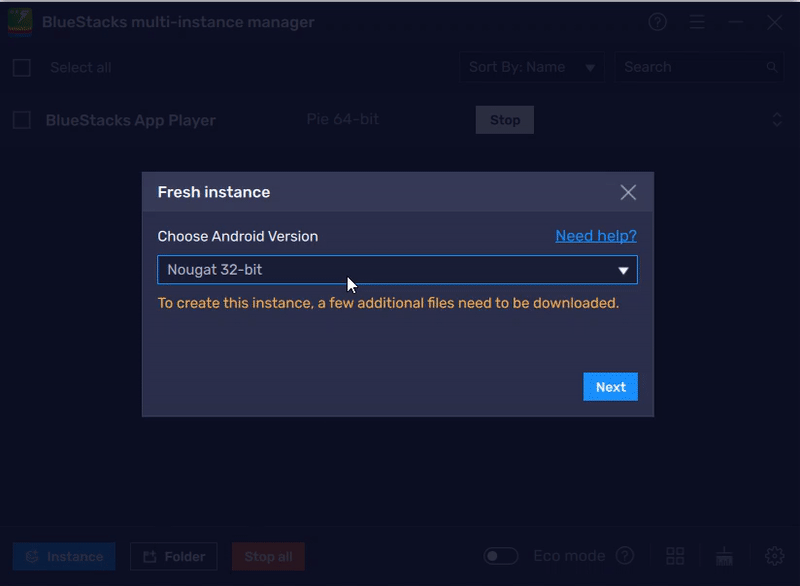Click Next in Fresh instance dialog
The width and height of the screenshot is (800, 586).
pos(611,387)
